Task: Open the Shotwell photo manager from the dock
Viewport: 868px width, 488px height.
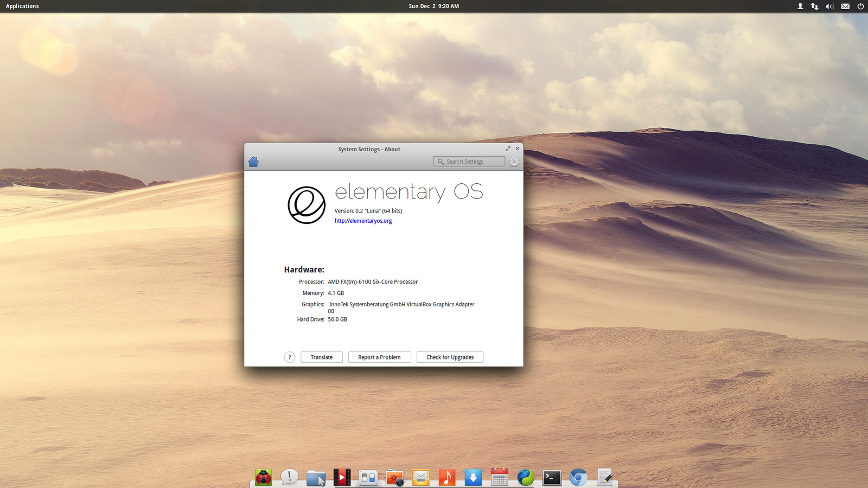Action: tap(394, 478)
